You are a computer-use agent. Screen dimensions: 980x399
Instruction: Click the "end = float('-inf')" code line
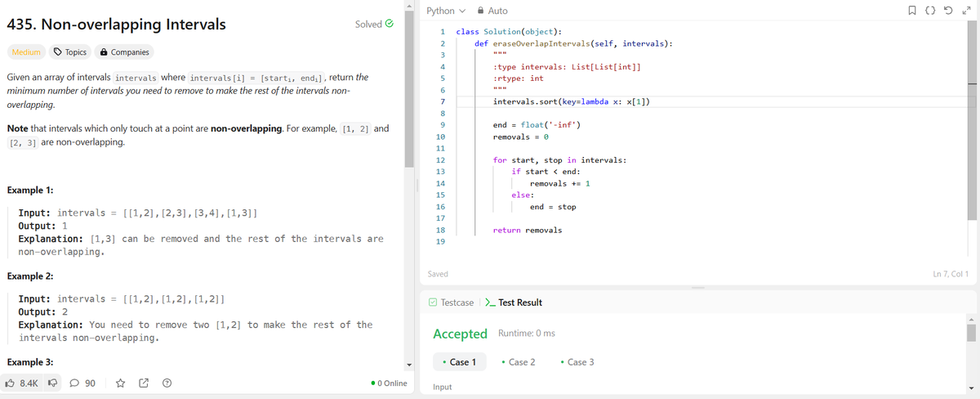537,125
